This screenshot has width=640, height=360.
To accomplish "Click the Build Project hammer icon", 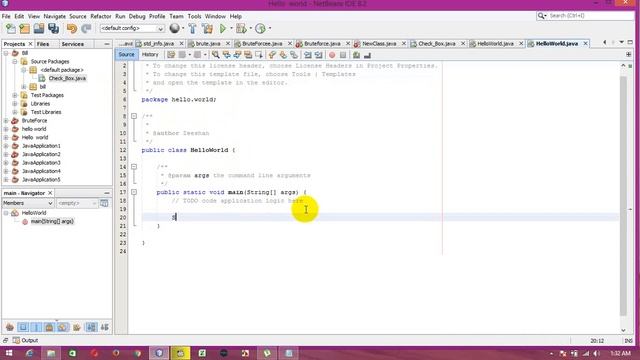I will (x=192, y=29).
